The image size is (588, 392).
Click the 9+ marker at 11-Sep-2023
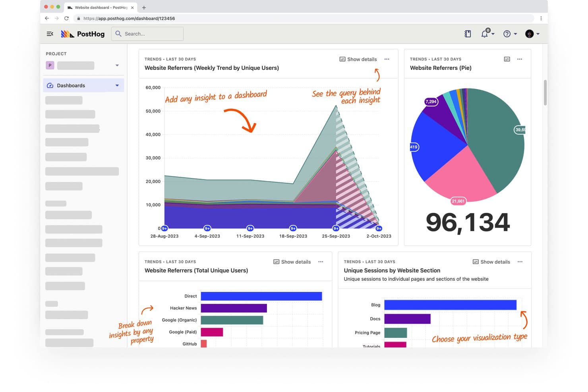(250, 228)
